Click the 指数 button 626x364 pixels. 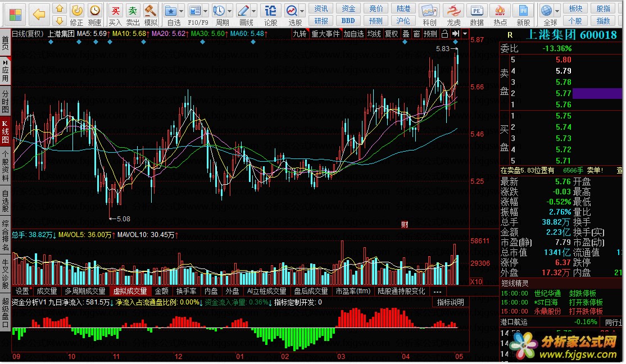[x=603, y=21]
